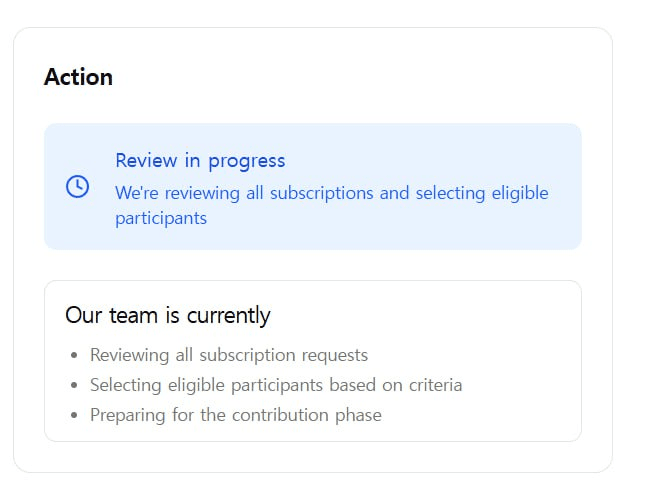Click the bullet dot before "Selecting eligible participants"
667x487 pixels.
[x=75, y=385]
